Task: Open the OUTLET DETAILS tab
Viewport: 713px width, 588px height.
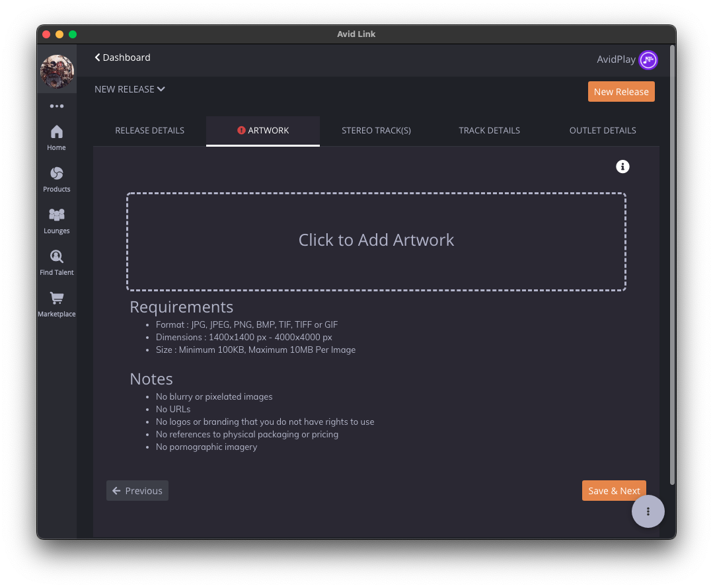Action: tap(602, 130)
